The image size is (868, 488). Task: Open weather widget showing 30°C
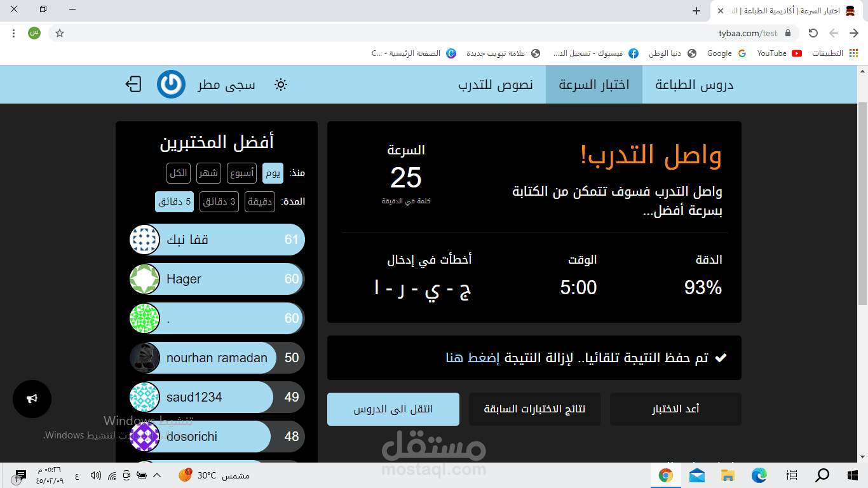coord(214,475)
